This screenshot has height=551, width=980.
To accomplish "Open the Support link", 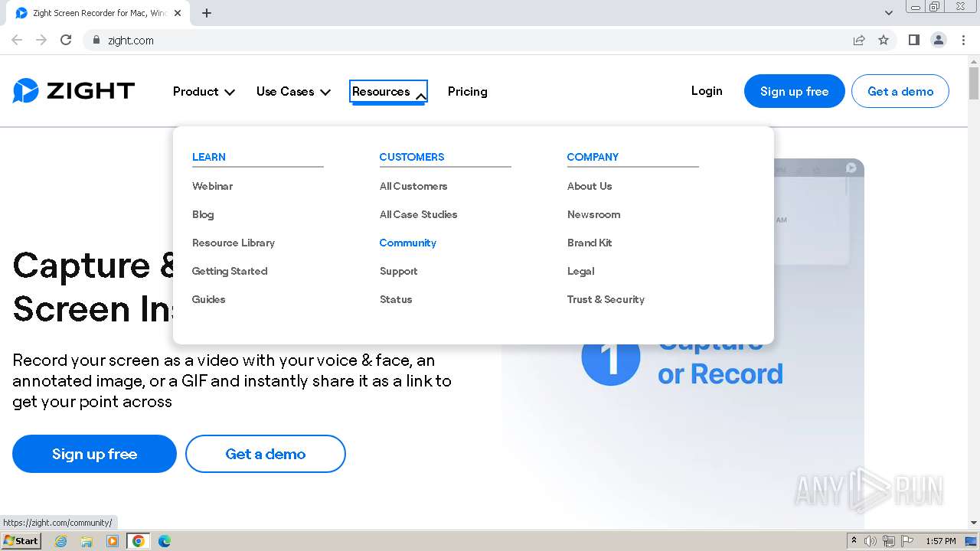I will [399, 271].
